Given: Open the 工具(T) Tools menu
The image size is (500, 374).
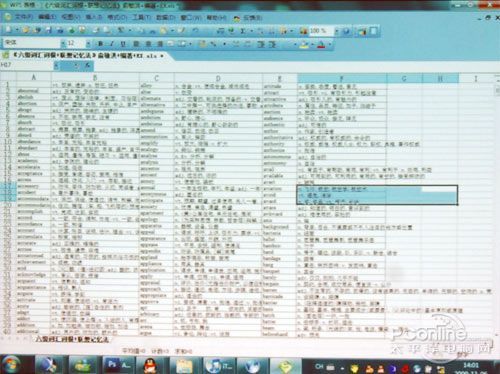Looking at the screenshot, I should click(142, 17).
